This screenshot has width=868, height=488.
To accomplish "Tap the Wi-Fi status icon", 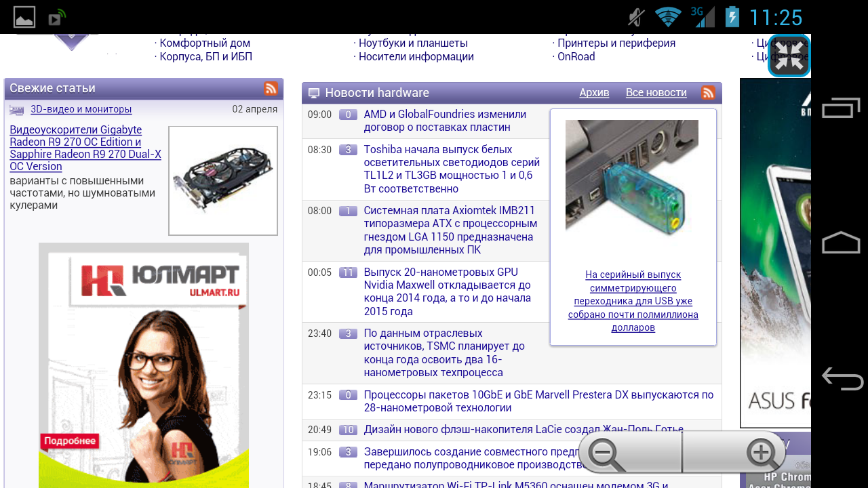I will tap(668, 17).
